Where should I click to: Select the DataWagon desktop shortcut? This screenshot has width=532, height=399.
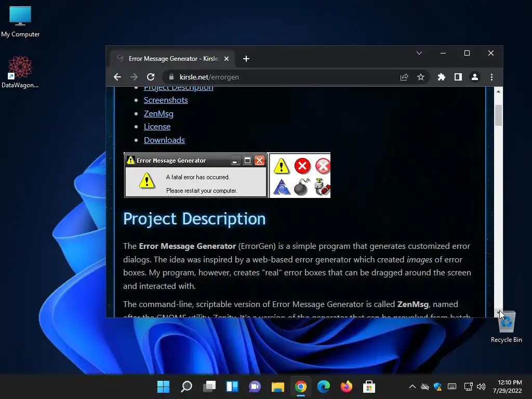(20, 72)
